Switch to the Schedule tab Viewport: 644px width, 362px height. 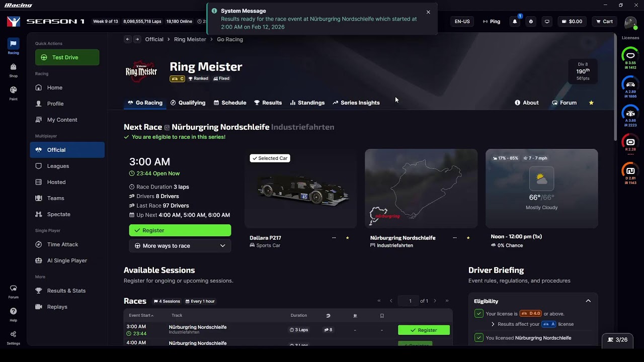click(230, 103)
